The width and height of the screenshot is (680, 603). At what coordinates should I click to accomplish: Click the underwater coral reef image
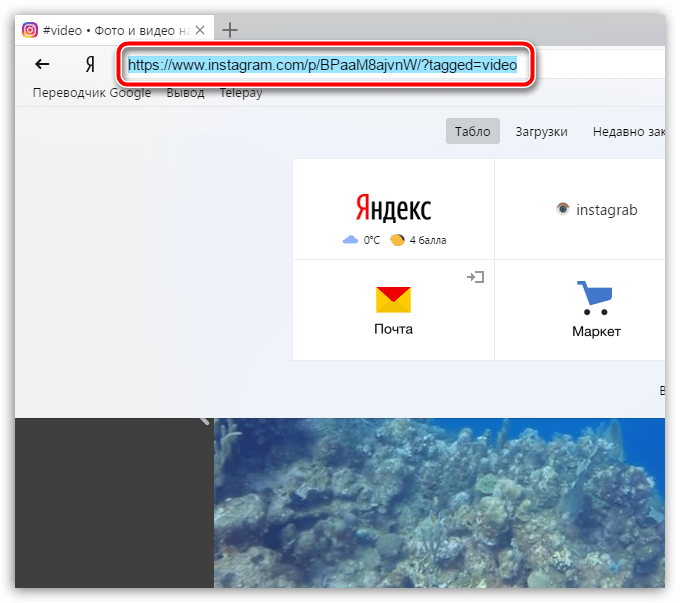[439, 503]
